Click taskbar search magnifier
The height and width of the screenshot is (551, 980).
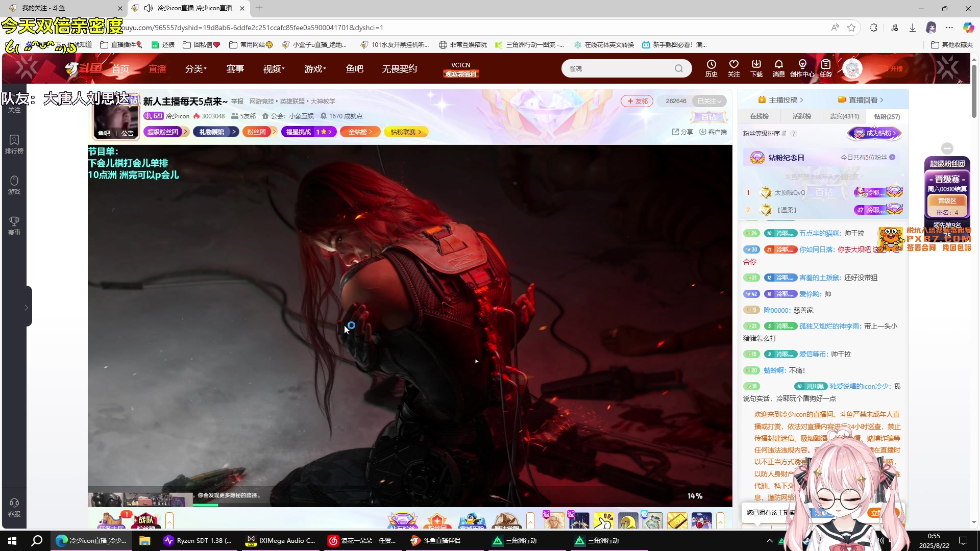pos(37,540)
